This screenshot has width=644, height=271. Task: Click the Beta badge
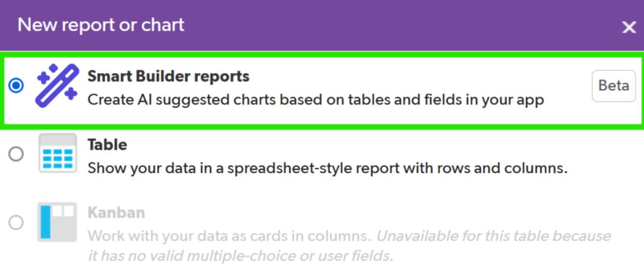point(613,86)
